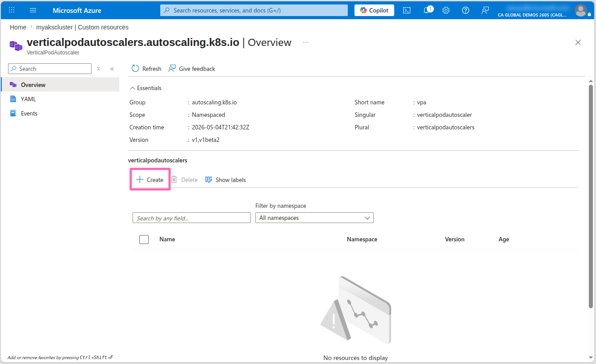Close the Overview blade with X
The height and width of the screenshot is (364, 596).
[x=578, y=42]
